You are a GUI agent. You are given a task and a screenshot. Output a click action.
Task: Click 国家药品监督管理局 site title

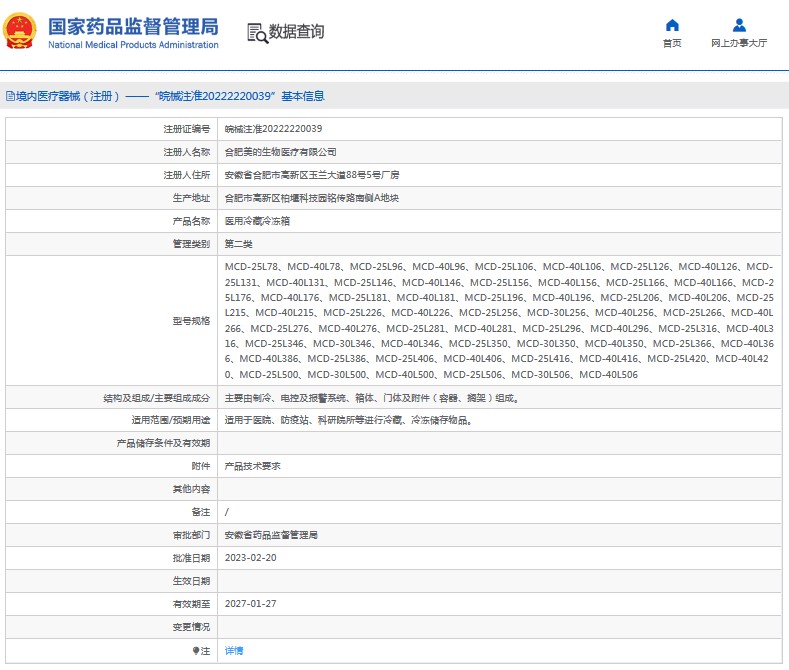tap(133, 27)
